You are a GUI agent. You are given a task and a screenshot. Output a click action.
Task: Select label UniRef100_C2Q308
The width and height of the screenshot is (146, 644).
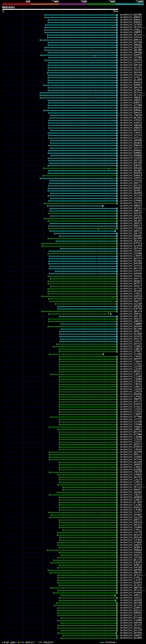tap(131, 389)
